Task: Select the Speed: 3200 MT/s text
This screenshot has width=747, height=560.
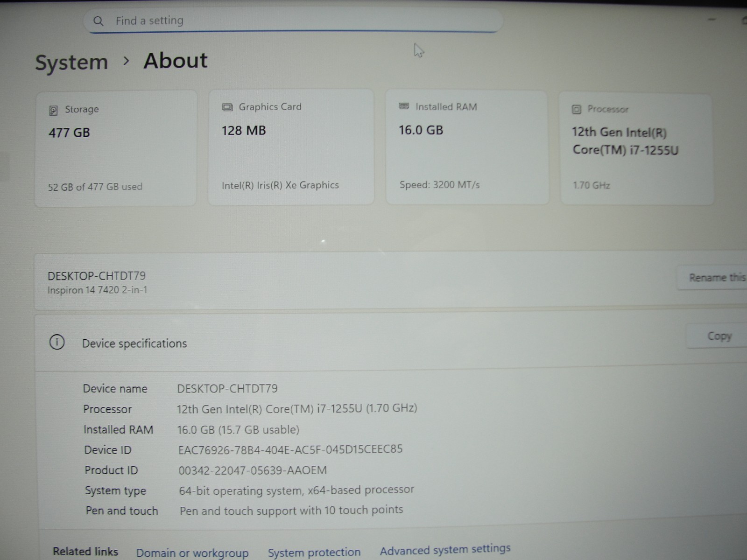Action: pyautogui.click(x=439, y=185)
